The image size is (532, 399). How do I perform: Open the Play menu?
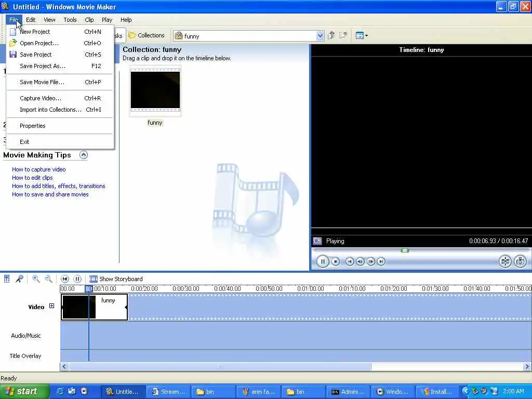[x=107, y=20]
